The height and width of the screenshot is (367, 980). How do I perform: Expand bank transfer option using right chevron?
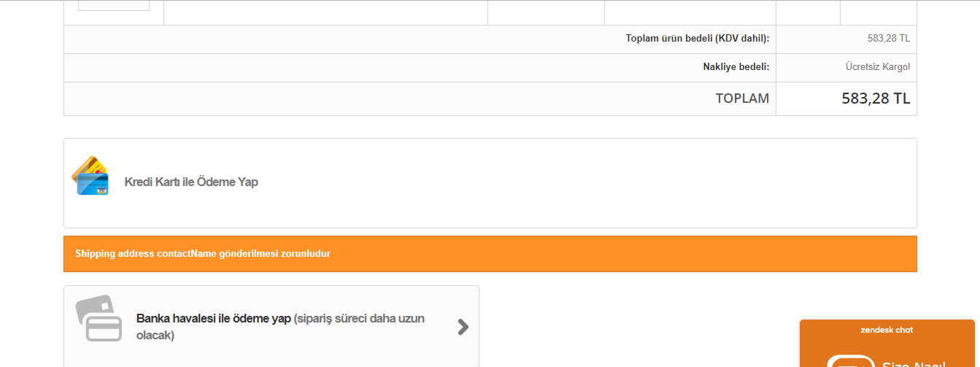point(463,327)
